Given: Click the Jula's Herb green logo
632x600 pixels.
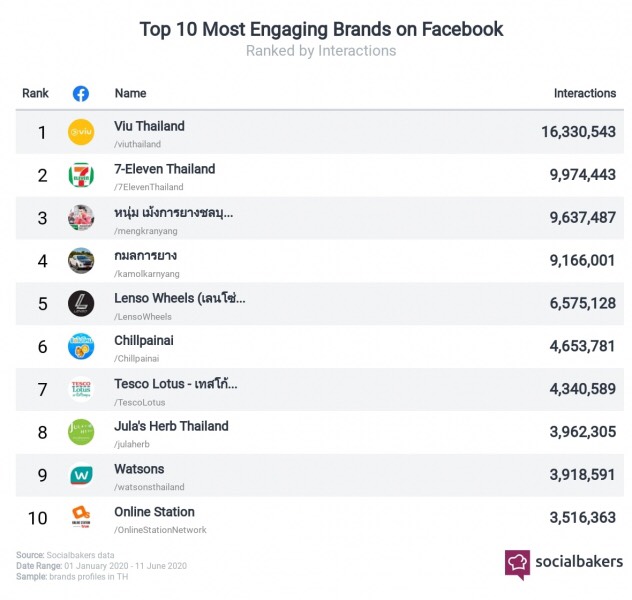Looking at the screenshot, I should pos(81,432).
